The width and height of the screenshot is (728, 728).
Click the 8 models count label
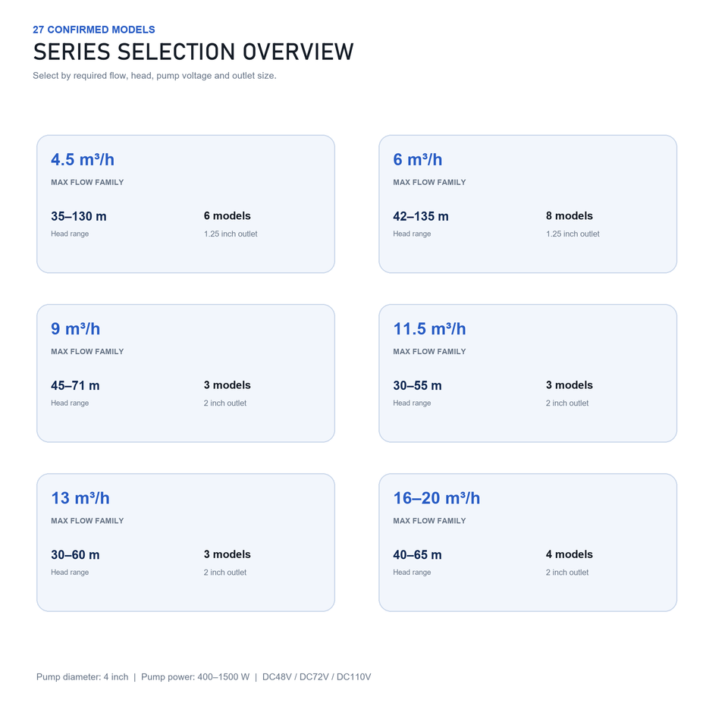(x=570, y=216)
